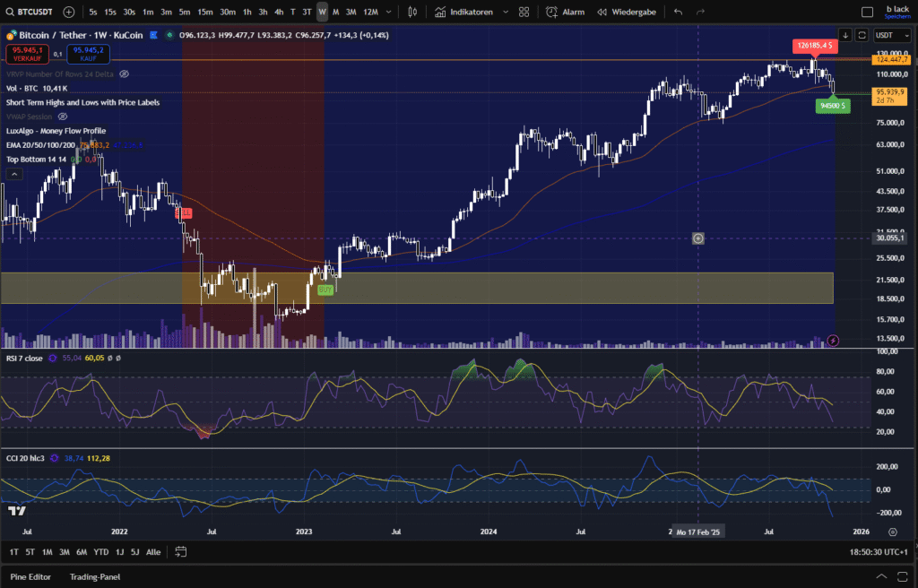Show the hidden VRVP indicator
Screen dimensions: 918x588
tap(124, 73)
